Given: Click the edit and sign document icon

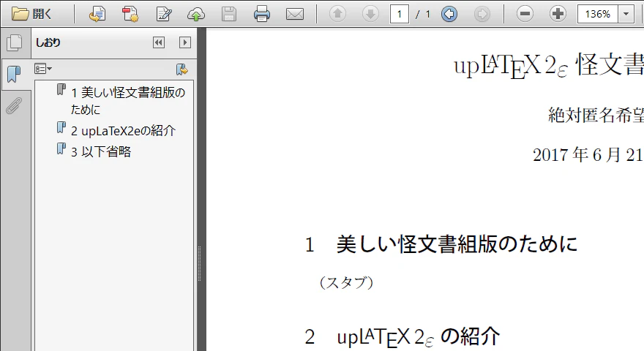Looking at the screenshot, I should (x=163, y=14).
